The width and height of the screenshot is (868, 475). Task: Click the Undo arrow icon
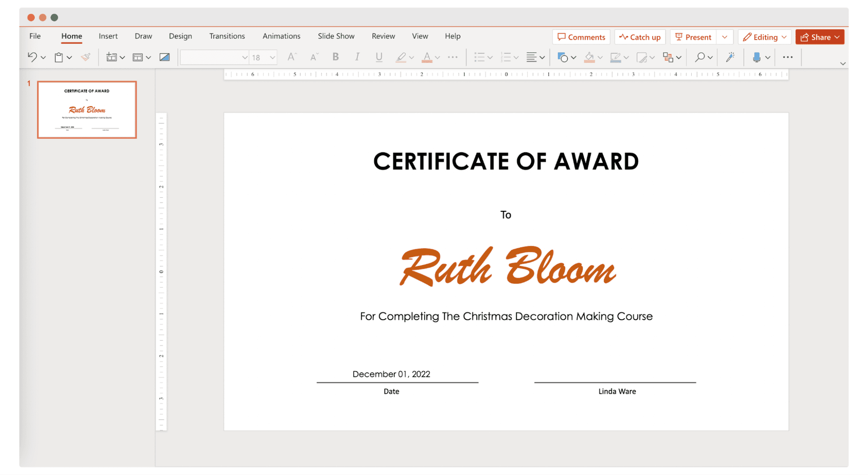[x=32, y=57]
